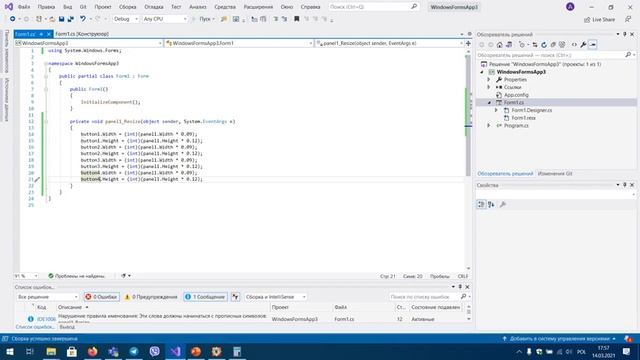Click the Windows Start button
Screen dimensions: 640x360
tap(9, 351)
